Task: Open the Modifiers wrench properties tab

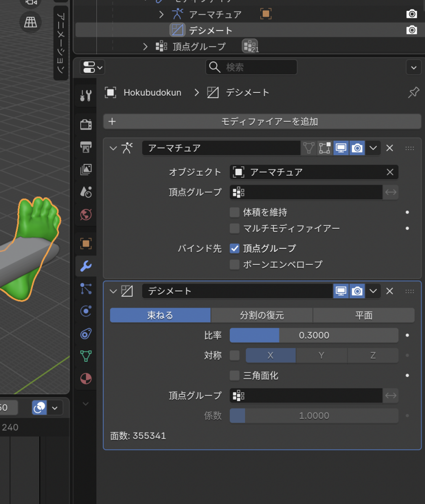Action: pos(86,266)
